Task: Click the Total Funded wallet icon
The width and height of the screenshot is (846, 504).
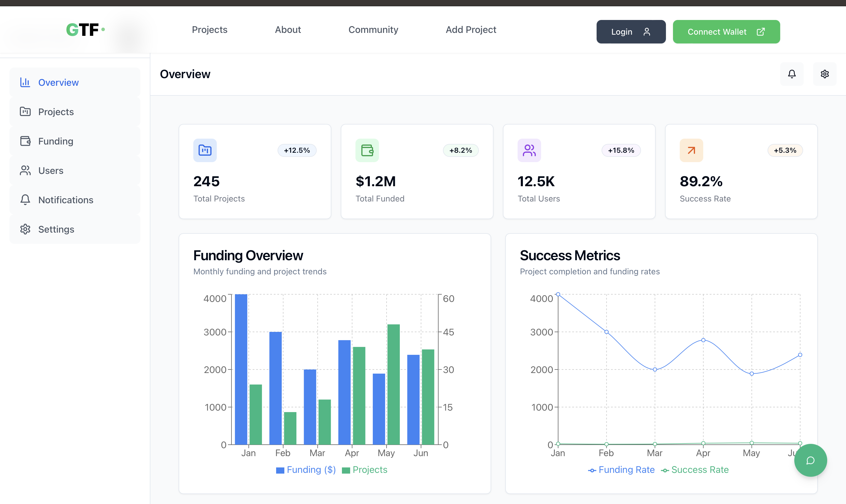Action: point(367,150)
